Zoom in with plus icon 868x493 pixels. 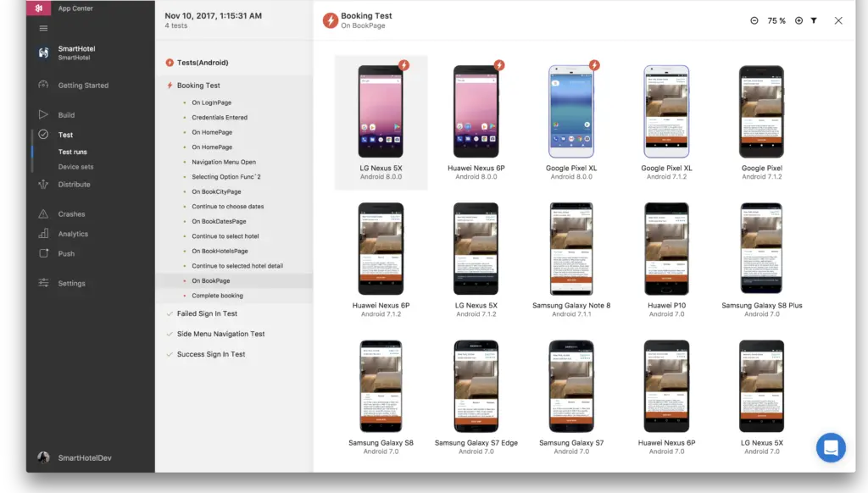798,20
